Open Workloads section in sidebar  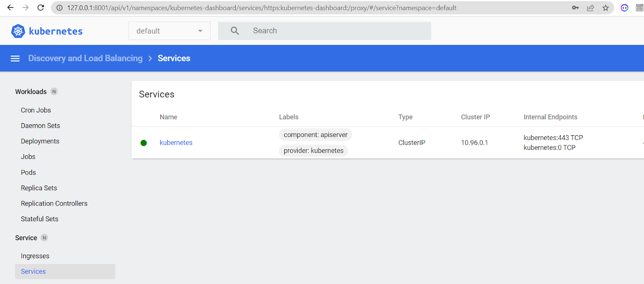(31, 92)
